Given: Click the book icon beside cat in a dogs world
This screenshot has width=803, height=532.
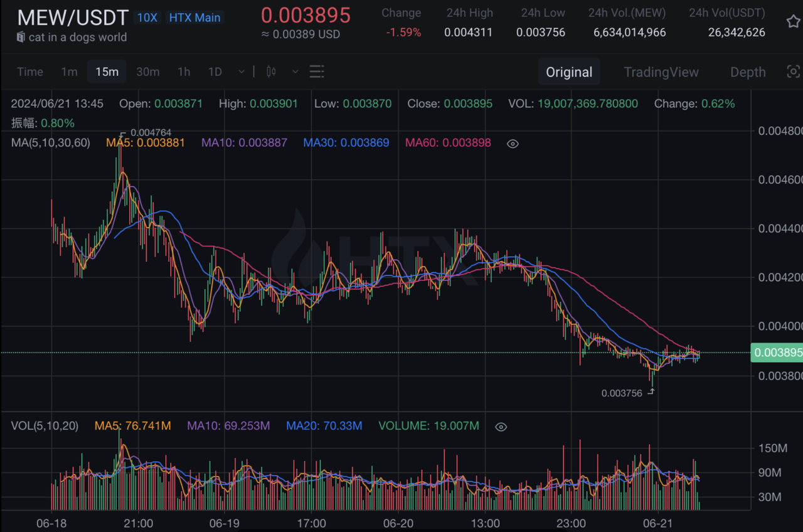Looking at the screenshot, I should click(21, 38).
